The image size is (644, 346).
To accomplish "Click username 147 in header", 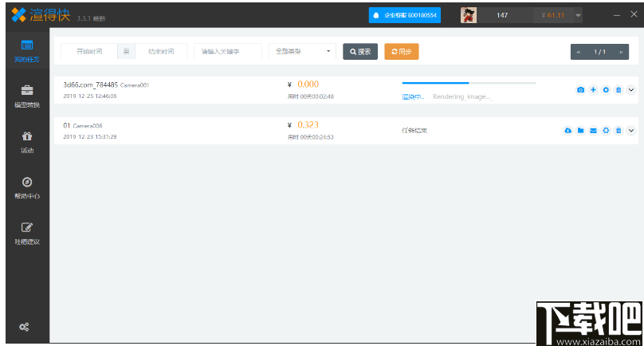I will (x=502, y=15).
